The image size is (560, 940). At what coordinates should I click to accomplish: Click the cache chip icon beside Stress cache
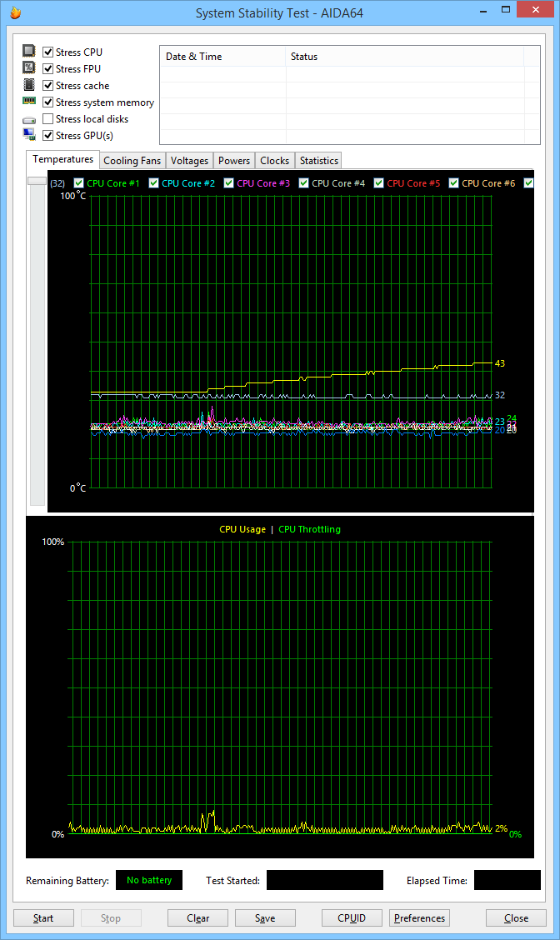[x=29, y=84]
